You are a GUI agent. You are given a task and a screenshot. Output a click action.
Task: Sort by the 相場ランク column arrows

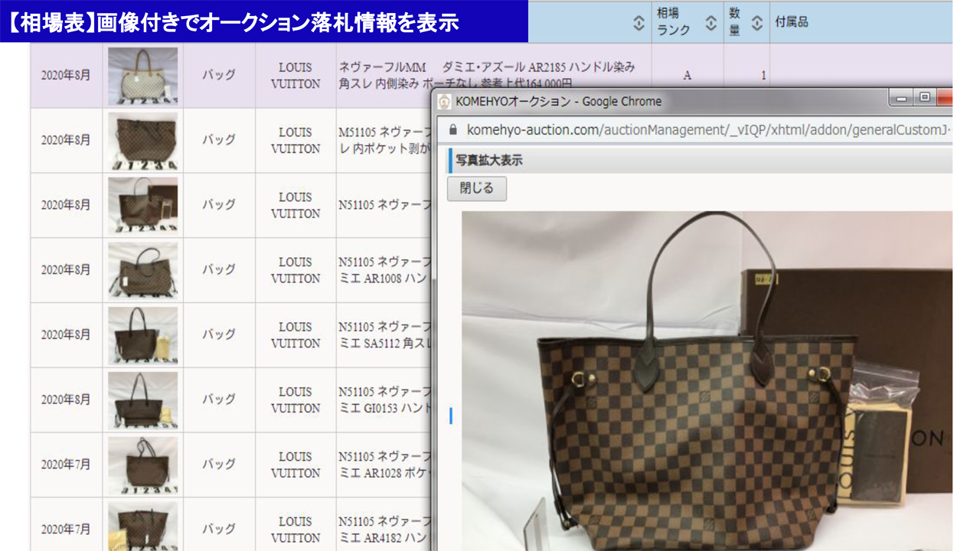pyautogui.click(x=710, y=23)
